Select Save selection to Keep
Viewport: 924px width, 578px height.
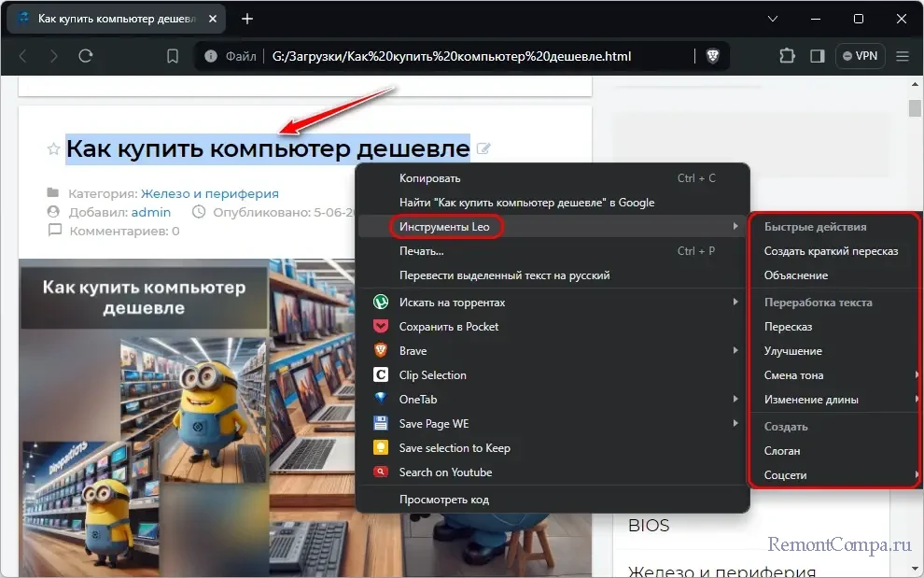click(454, 448)
